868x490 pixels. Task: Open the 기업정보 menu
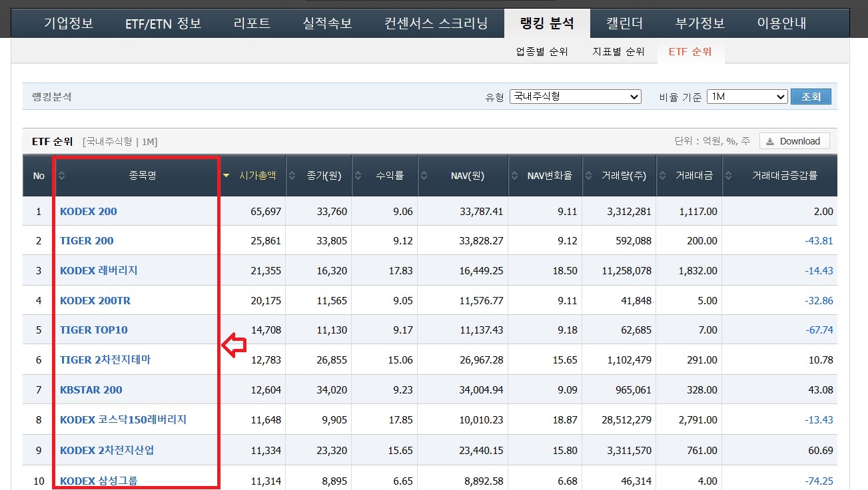69,23
